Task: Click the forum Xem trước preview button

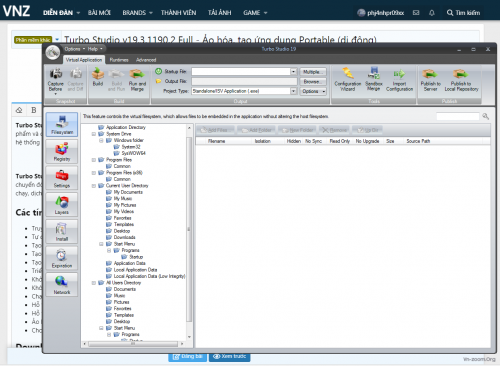Action: [x=230, y=356]
